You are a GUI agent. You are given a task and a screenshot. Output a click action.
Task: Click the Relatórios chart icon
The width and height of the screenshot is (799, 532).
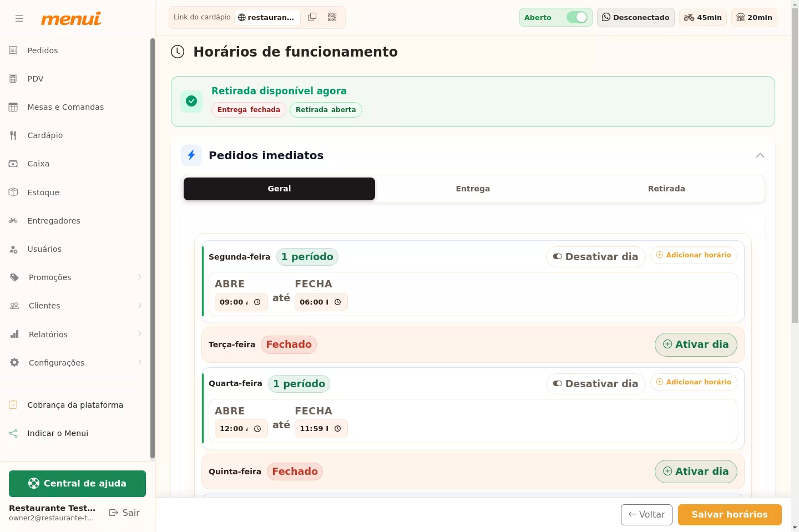click(x=14, y=335)
